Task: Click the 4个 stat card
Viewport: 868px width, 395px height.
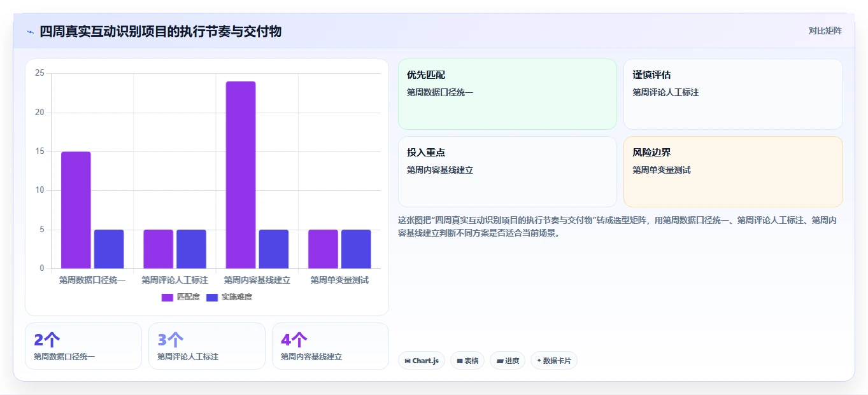Action: pos(331,346)
